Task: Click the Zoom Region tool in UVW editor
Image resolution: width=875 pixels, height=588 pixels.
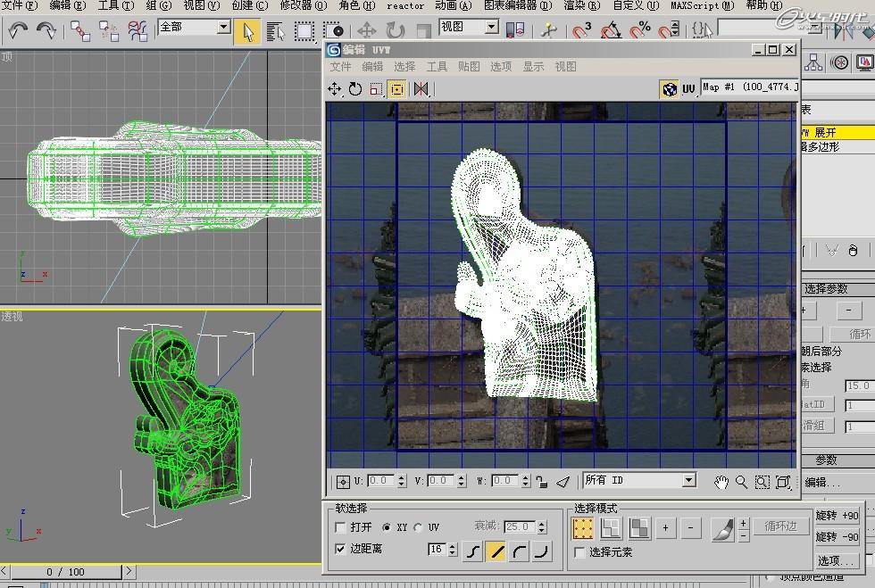Action: 762,482
